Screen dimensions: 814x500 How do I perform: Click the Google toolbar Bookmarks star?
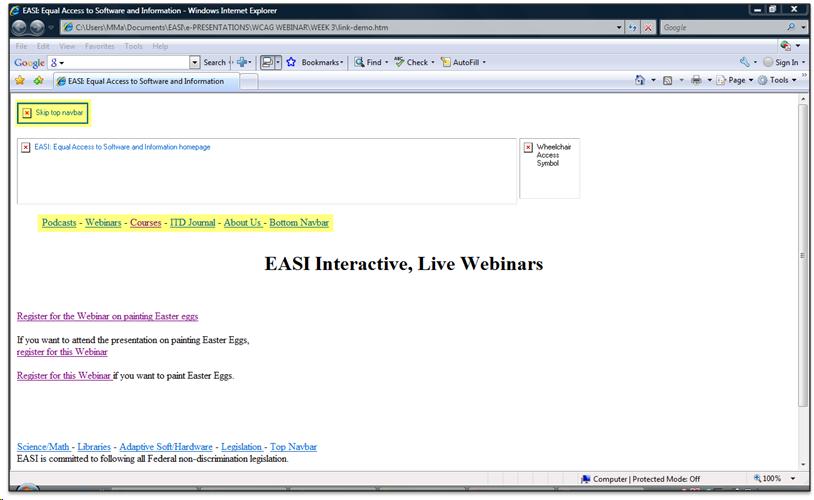pos(291,62)
